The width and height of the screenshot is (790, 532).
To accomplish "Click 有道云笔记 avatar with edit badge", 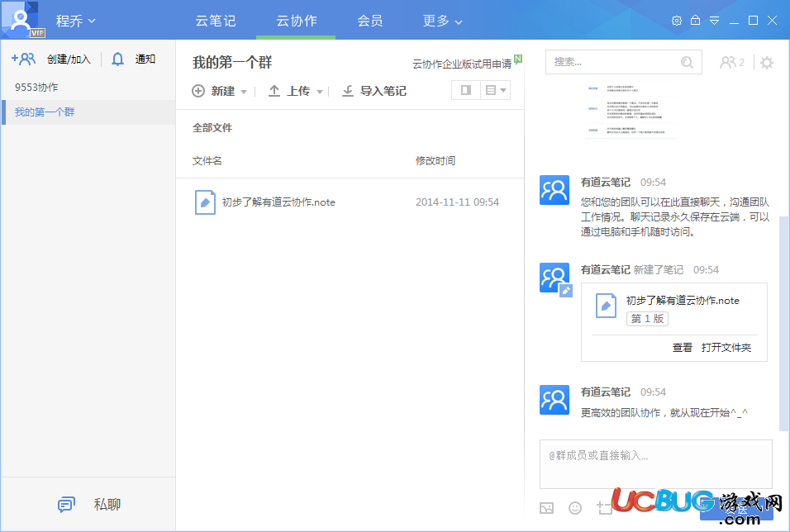I will coord(554,278).
